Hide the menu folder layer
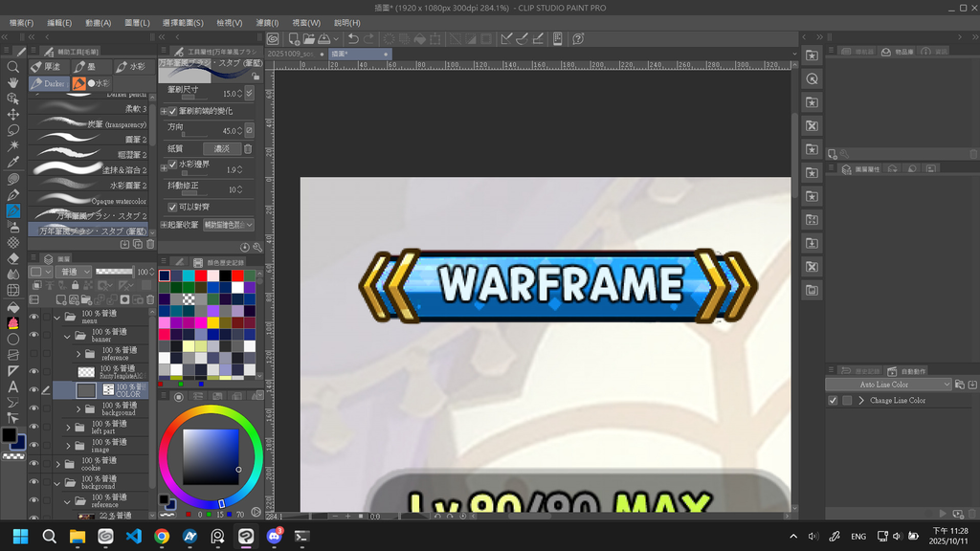Image resolution: width=980 pixels, height=551 pixels. (33, 317)
